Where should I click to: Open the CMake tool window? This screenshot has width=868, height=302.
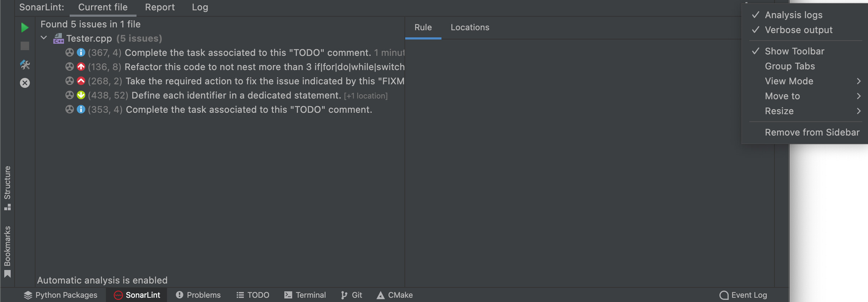[x=395, y=295]
